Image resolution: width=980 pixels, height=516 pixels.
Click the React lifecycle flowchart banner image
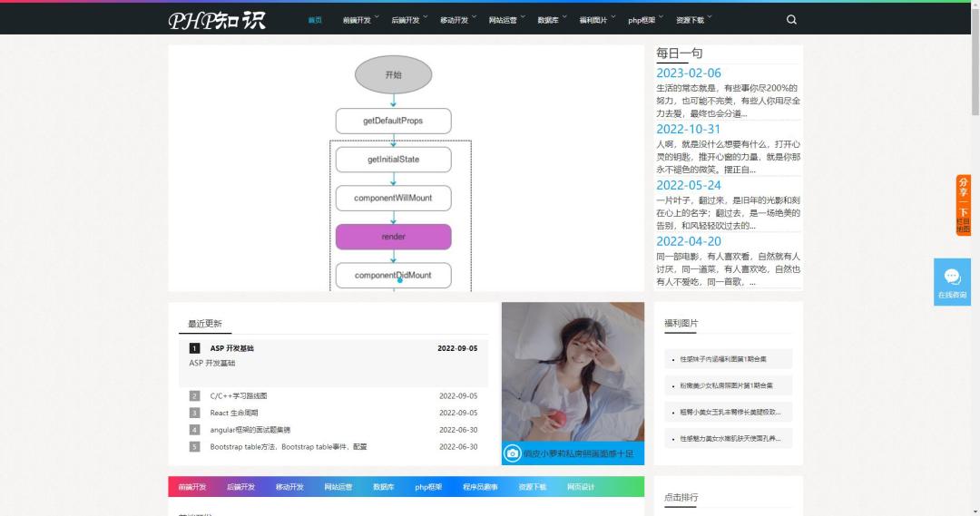(x=407, y=168)
